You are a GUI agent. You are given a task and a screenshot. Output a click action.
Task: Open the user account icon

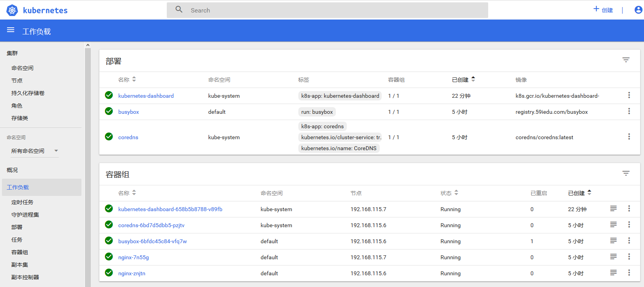(638, 10)
